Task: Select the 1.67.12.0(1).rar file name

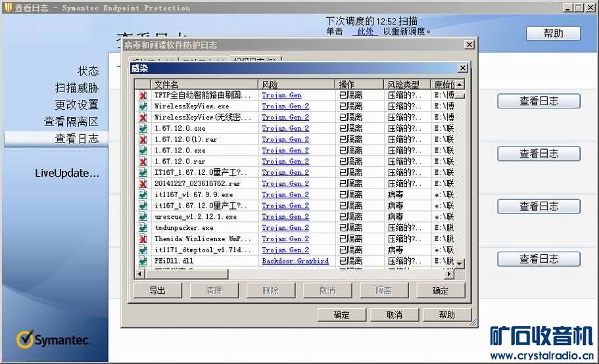Action: pyautogui.click(x=185, y=139)
